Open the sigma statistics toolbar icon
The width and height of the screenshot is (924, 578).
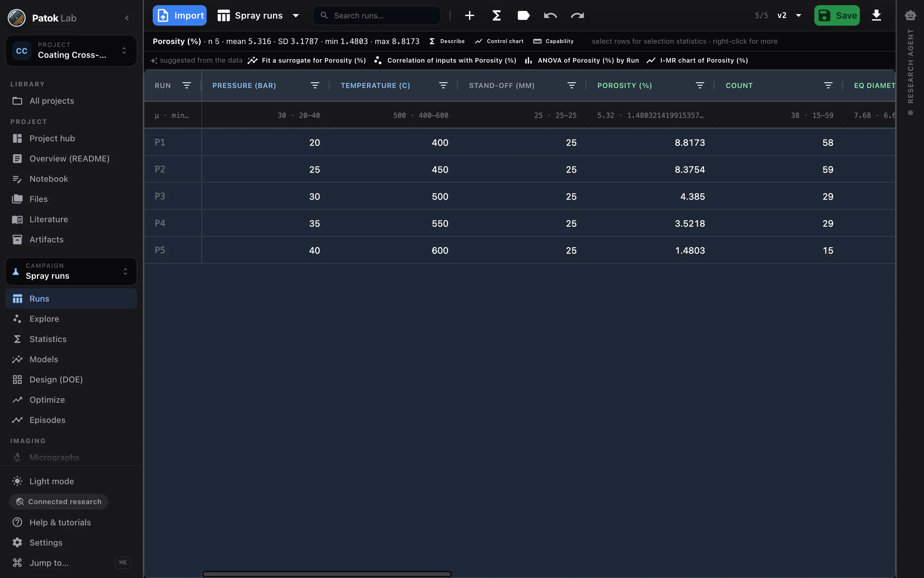tap(496, 15)
